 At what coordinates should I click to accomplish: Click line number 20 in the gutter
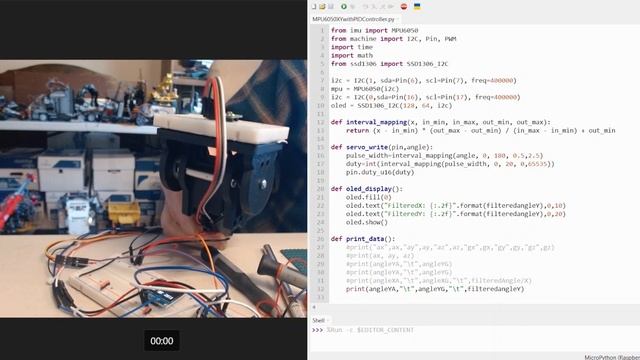coord(321,189)
